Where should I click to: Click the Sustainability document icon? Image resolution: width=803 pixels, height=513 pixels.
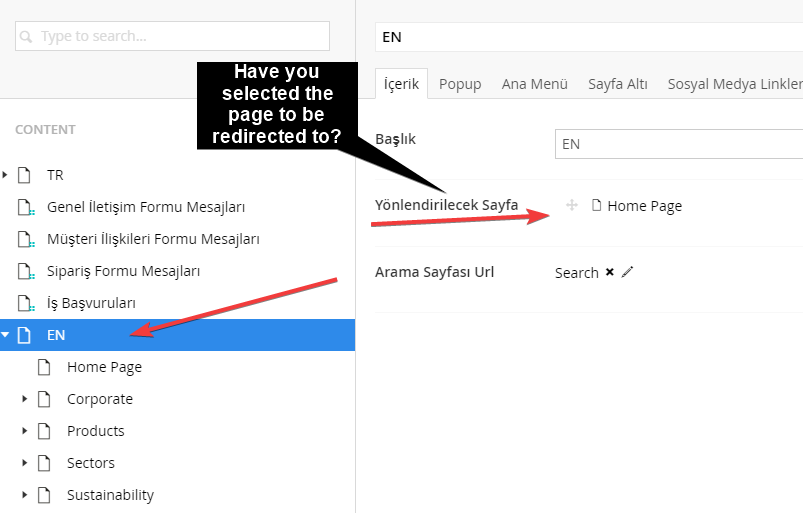[44, 495]
